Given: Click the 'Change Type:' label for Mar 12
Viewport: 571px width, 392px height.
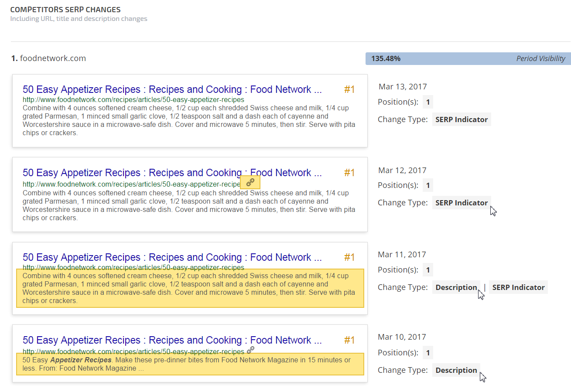Looking at the screenshot, I should [403, 203].
